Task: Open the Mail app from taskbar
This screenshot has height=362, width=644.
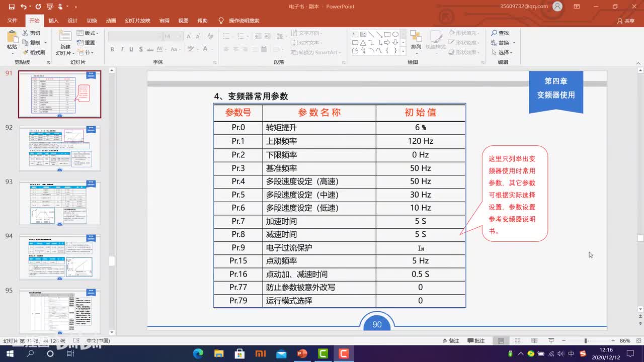Action: 281,353
